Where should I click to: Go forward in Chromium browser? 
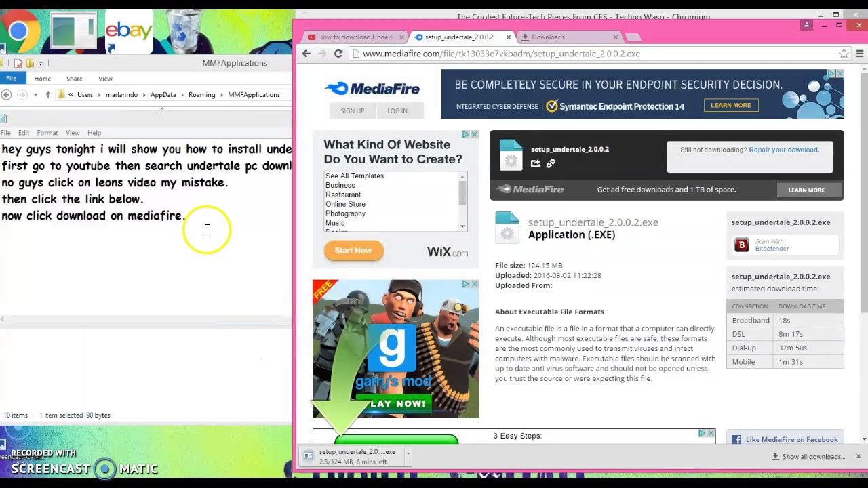(322, 54)
